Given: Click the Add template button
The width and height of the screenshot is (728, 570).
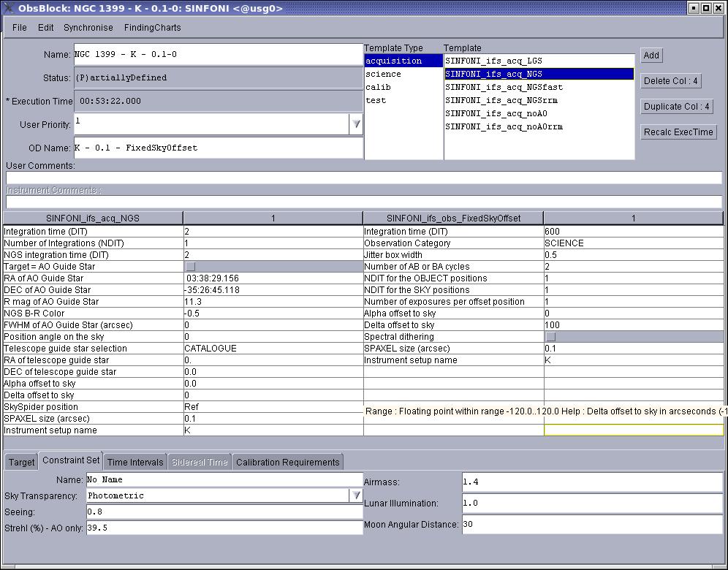Looking at the screenshot, I should tap(651, 56).
